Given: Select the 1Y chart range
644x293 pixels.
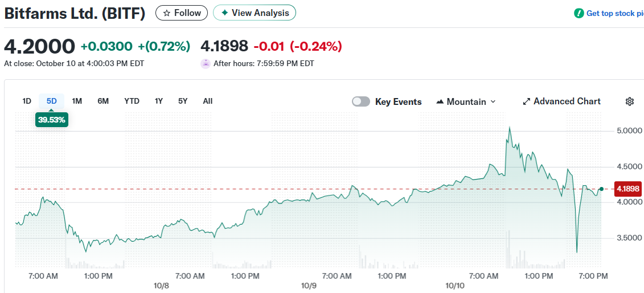Looking at the screenshot, I should point(159,101).
